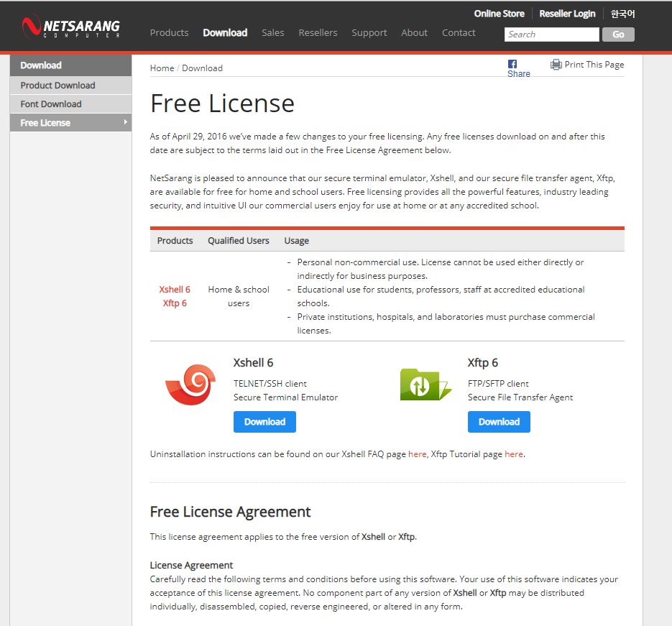Click Print This Page link
Screen dimensions: 672x626
click(594, 64)
